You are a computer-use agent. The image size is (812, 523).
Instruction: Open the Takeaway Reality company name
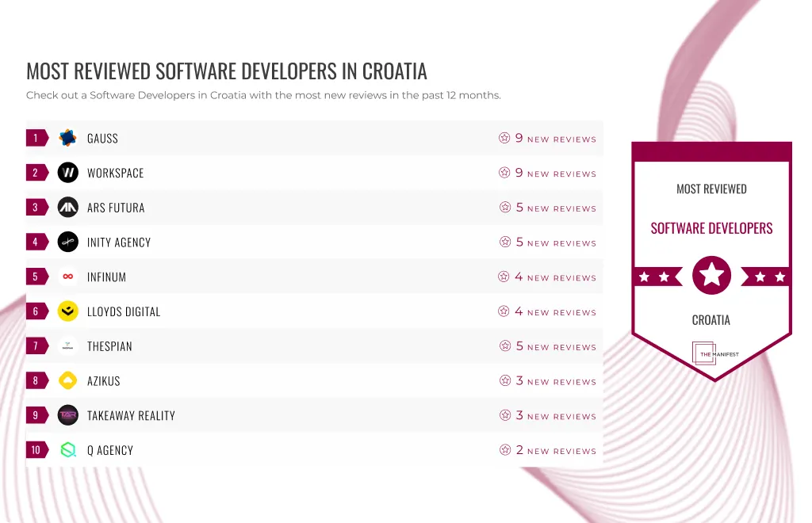(x=131, y=416)
